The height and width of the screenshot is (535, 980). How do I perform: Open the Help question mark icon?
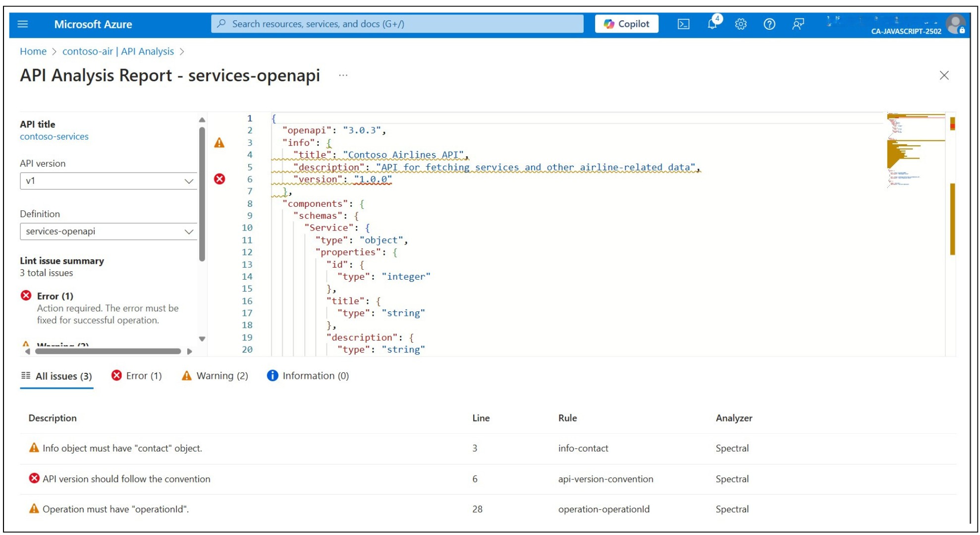tap(769, 24)
